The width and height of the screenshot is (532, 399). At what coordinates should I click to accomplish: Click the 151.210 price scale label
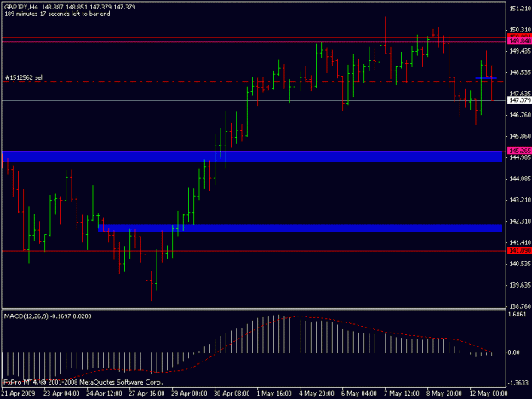click(519, 9)
